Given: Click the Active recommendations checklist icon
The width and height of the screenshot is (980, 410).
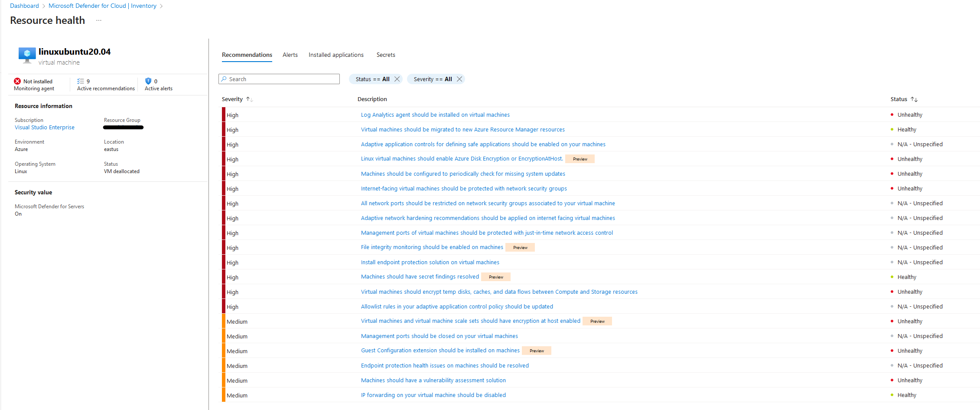Looking at the screenshot, I should [x=81, y=81].
